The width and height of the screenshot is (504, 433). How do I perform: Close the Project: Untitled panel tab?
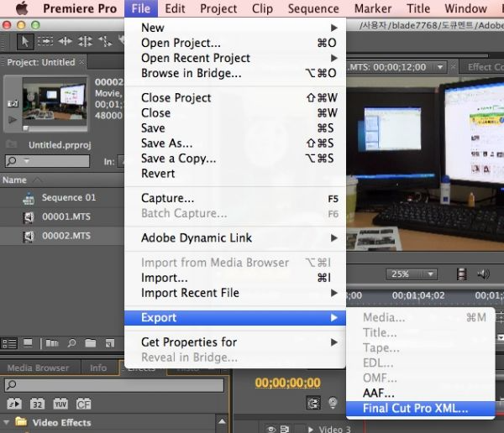pos(82,61)
